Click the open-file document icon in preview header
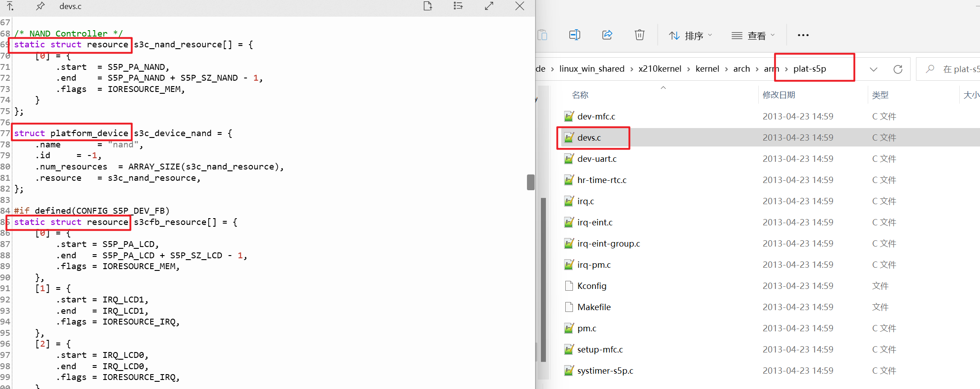Image resolution: width=980 pixels, height=389 pixels. pos(428,6)
